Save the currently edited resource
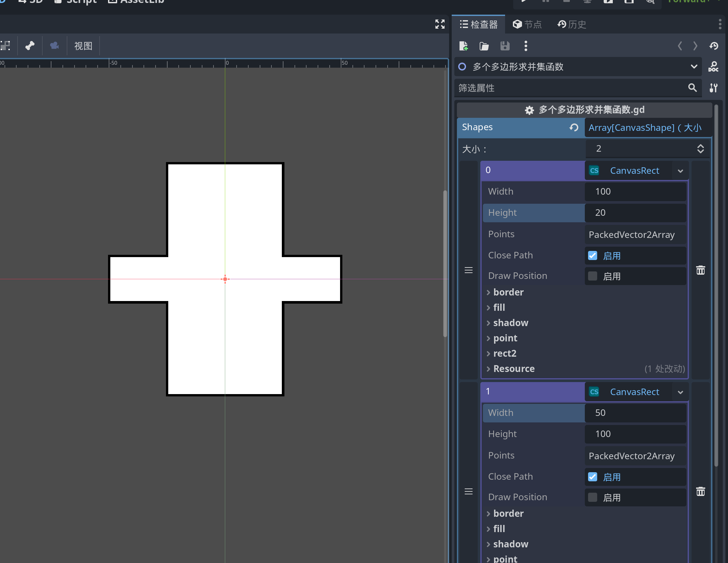Image resolution: width=728 pixels, height=563 pixels. (x=505, y=46)
